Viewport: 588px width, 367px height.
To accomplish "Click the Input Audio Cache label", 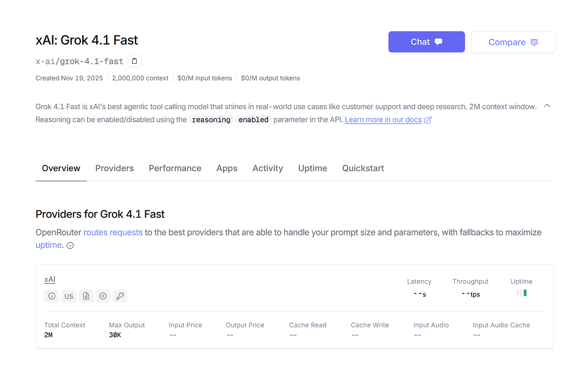I will click(x=501, y=325).
